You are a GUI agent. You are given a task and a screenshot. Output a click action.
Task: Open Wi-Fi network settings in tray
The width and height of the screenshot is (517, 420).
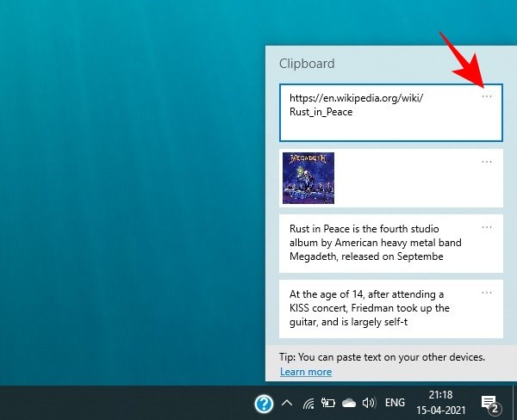308,403
